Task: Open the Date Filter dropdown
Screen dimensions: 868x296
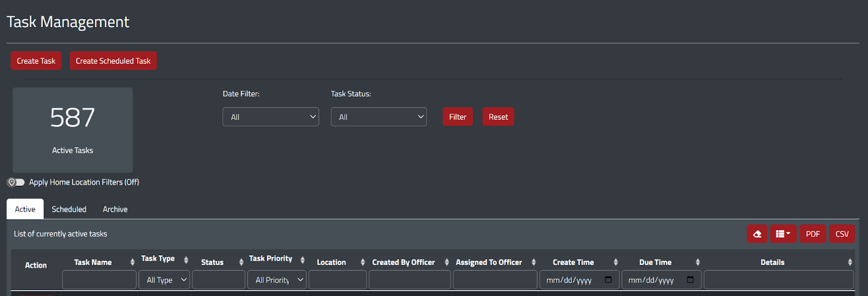Action: coord(271,117)
